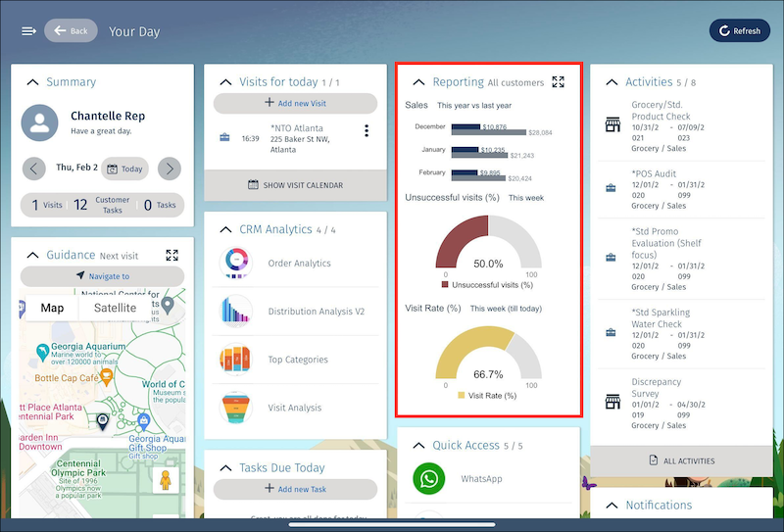Open the Distribution Analysis V2 chart icon
The height and width of the screenshot is (532, 784).
236,312
